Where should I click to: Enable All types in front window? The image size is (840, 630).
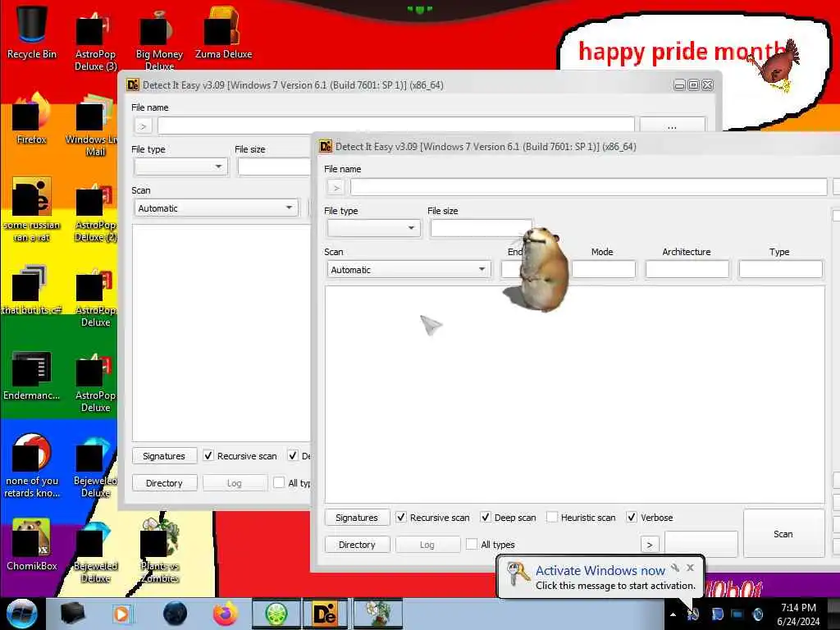(472, 545)
